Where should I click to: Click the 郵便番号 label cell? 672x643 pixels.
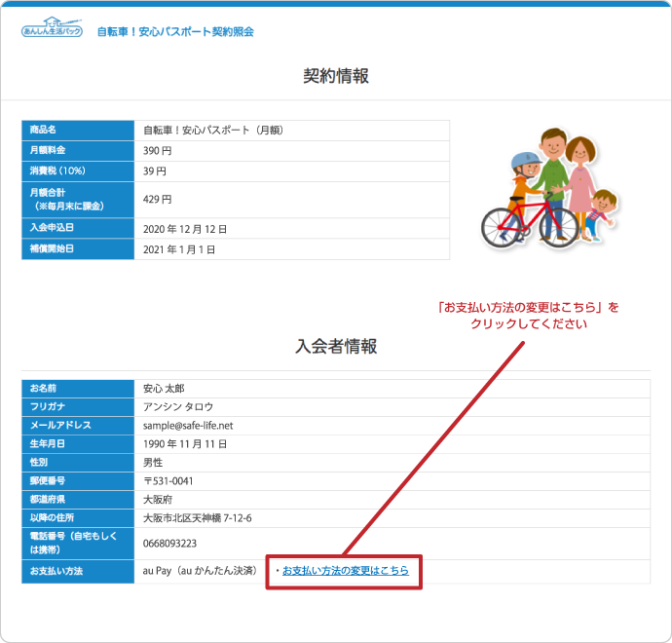click(x=78, y=481)
